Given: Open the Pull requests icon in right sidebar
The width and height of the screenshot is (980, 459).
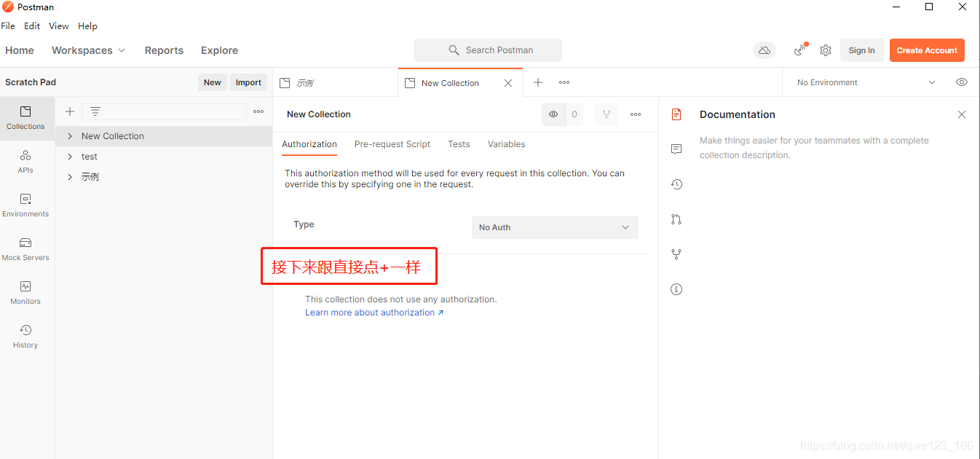Looking at the screenshot, I should [x=676, y=219].
